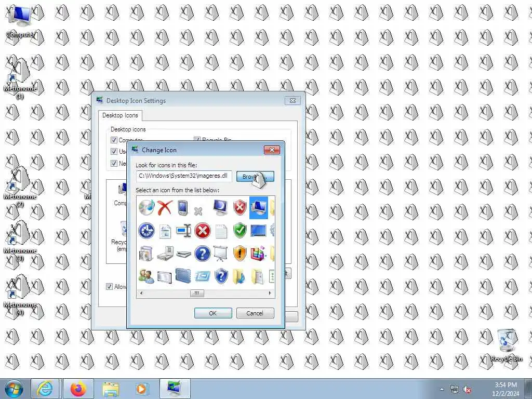
Task: Select the red hand-drawn X icon
Action: point(165,207)
